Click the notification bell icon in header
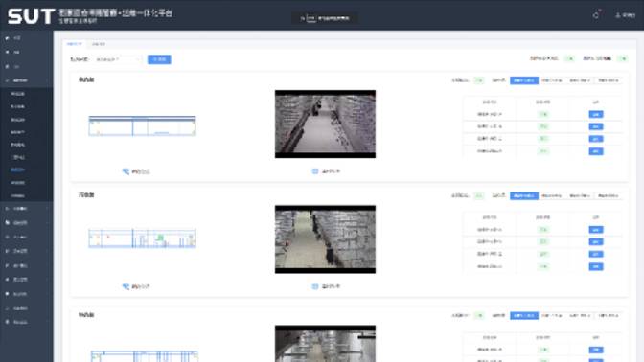Screen dimensions: 644x362 coord(596,15)
